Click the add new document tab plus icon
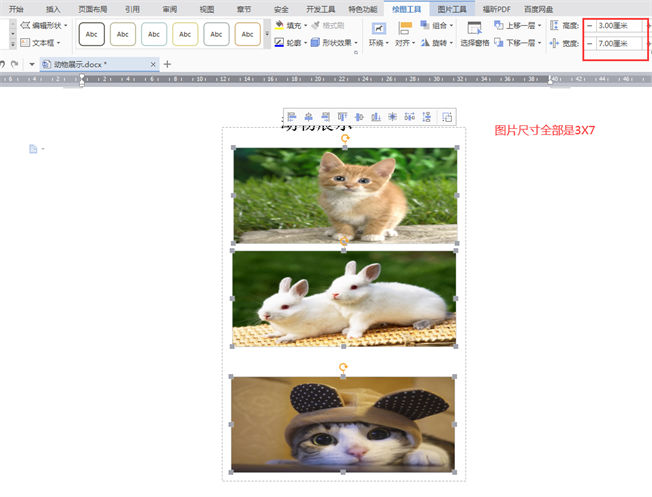 coord(167,64)
